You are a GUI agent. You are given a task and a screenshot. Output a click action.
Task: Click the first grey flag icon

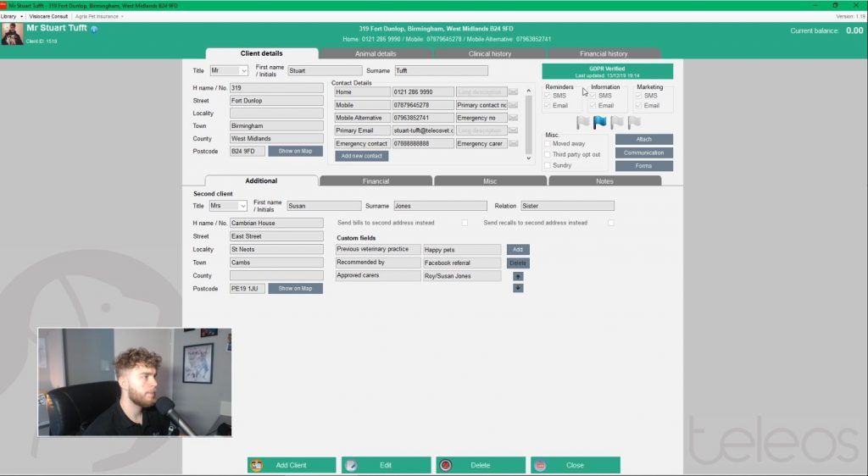(x=583, y=123)
